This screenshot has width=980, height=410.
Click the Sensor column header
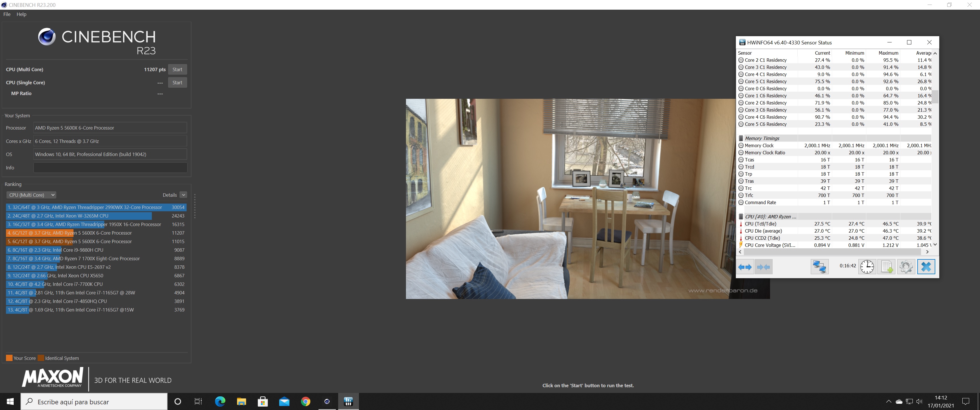pos(767,53)
